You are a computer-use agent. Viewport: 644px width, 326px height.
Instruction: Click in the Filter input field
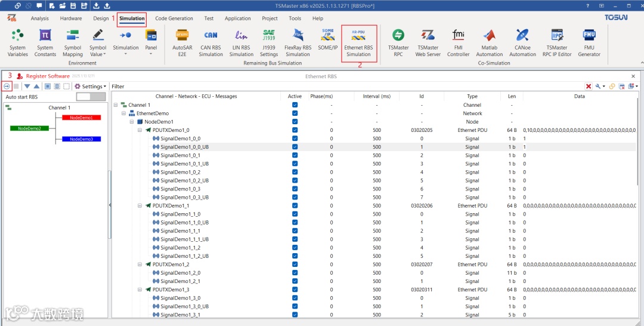coord(353,87)
